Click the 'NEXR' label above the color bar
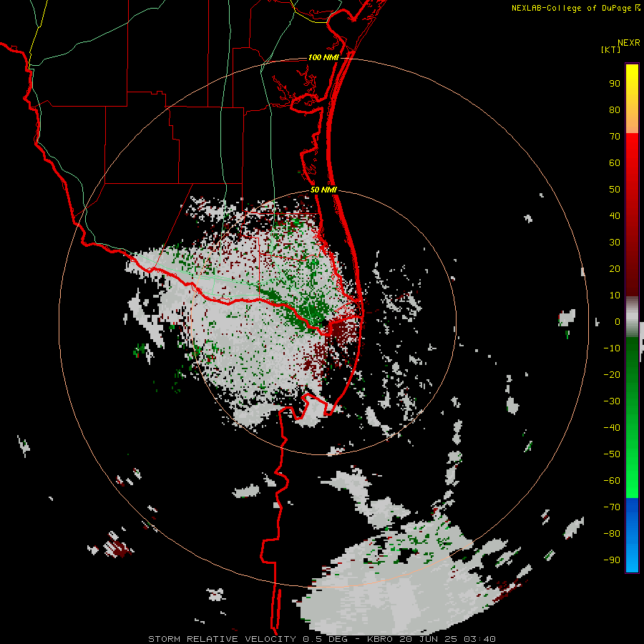This screenshot has height=644, width=644. pos(629,43)
